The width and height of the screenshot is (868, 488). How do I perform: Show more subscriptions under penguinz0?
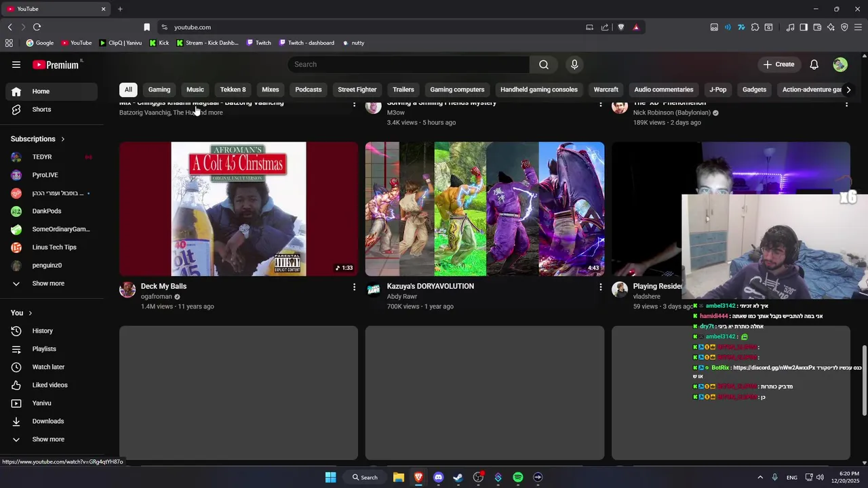pyautogui.click(x=52, y=283)
